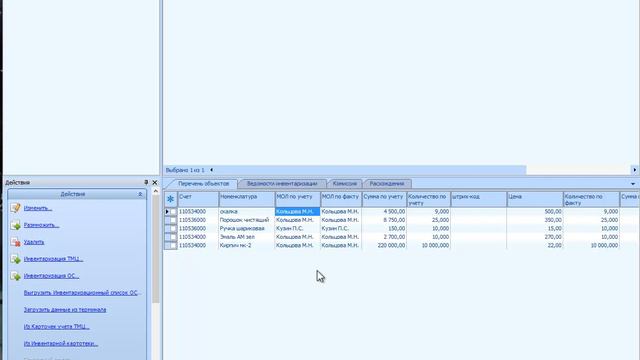Viewport: 640px width, 360px height.
Task: Sort by МОЛ по факту column header
Action: 341,200
